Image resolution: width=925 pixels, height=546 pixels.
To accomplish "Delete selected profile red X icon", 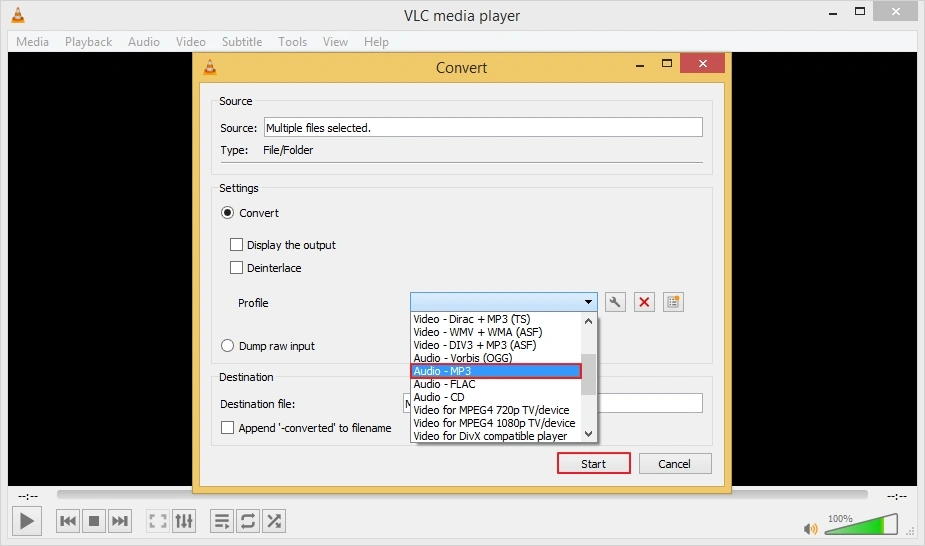I will [x=644, y=302].
